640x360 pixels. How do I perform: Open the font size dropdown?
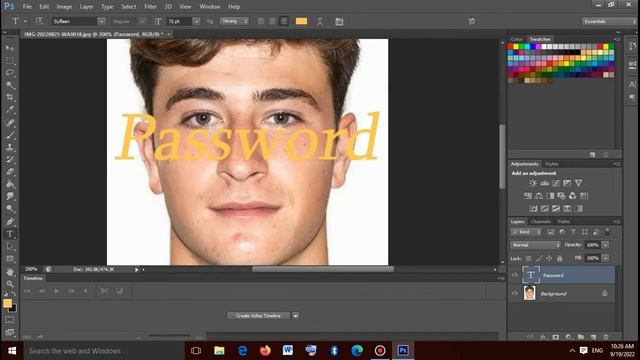[196, 21]
